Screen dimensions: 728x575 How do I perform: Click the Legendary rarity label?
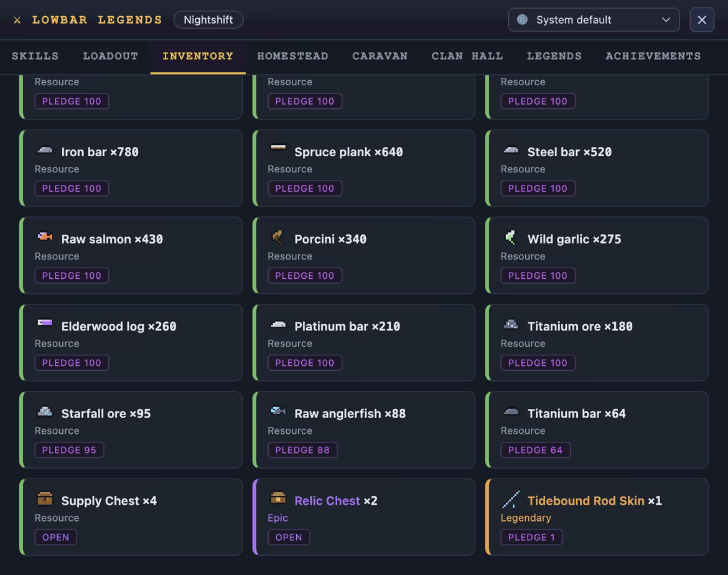point(526,518)
